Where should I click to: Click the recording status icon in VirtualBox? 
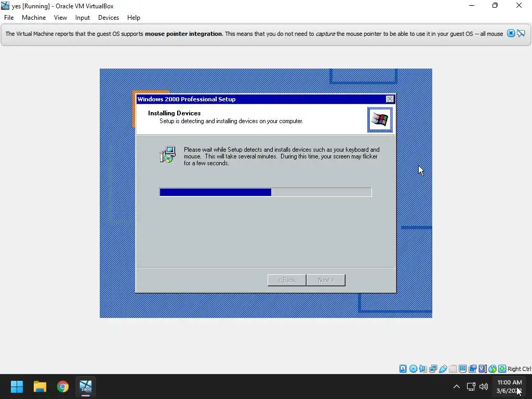pyautogui.click(x=472, y=369)
